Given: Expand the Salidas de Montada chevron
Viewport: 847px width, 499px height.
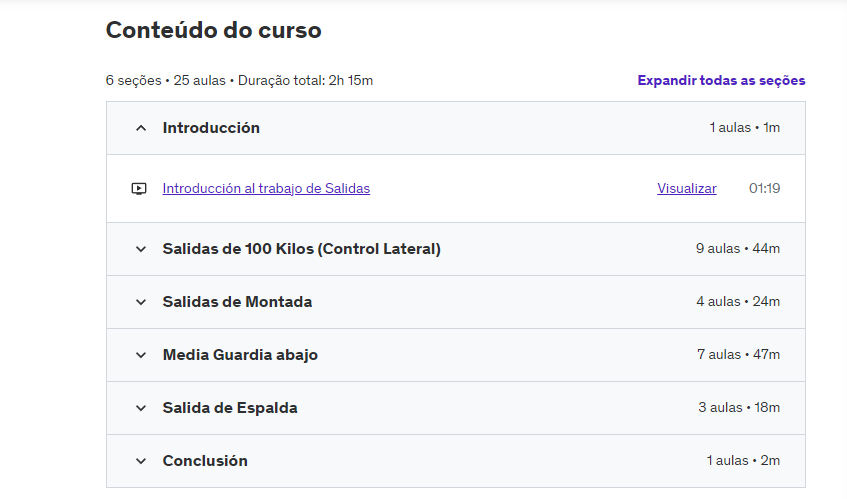Looking at the screenshot, I should 141,302.
